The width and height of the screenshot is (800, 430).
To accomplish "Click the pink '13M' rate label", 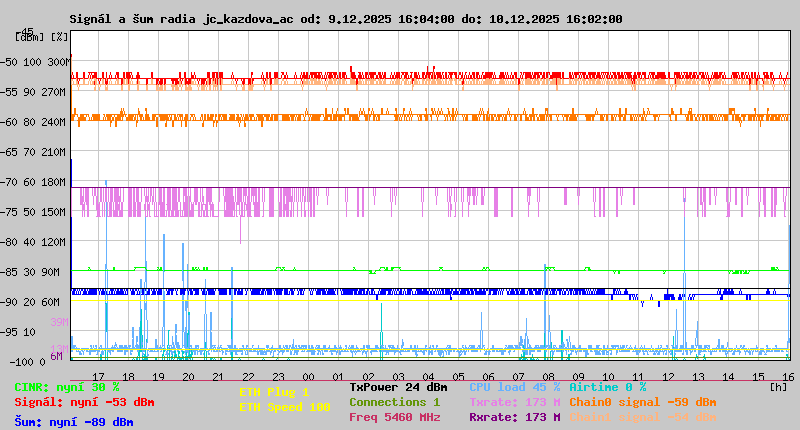I will point(59,349).
